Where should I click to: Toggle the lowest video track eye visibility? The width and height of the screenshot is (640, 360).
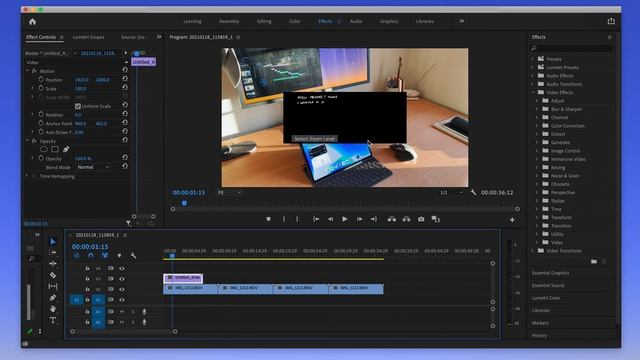coord(122,300)
